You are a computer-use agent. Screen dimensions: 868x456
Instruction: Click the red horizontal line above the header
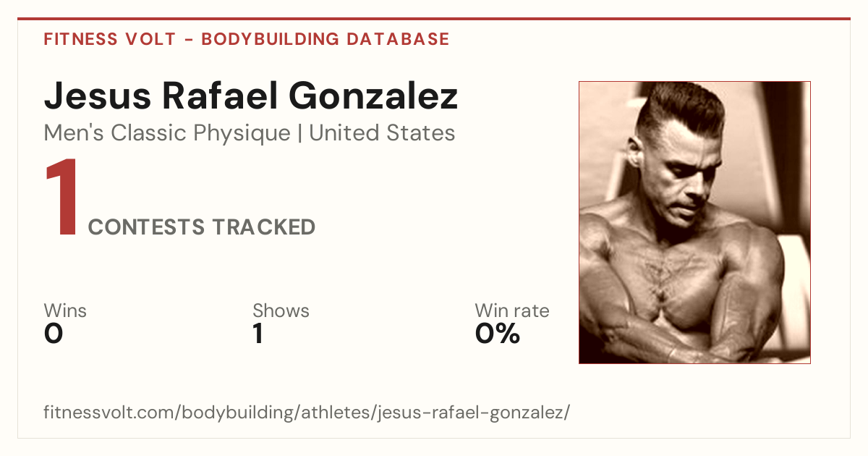tap(434, 19)
